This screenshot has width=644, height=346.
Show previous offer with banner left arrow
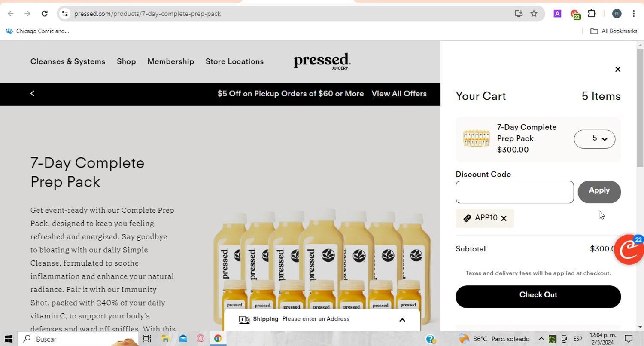(x=32, y=93)
